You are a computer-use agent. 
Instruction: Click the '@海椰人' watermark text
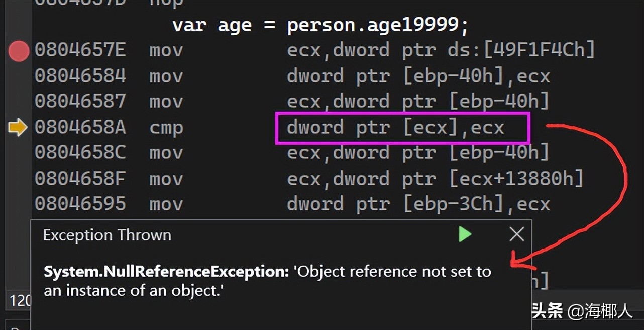(600, 311)
